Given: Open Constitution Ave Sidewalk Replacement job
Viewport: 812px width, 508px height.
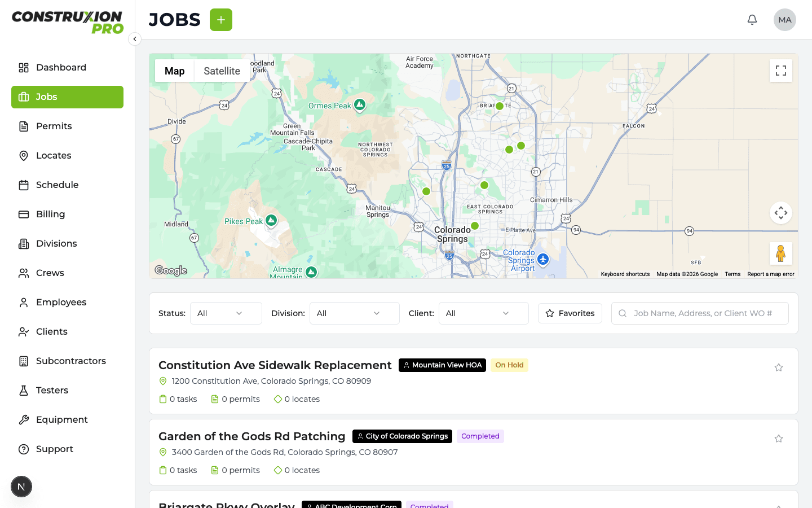Looking at the screenshot, I should pyautogui.click(x=275, y=365).
